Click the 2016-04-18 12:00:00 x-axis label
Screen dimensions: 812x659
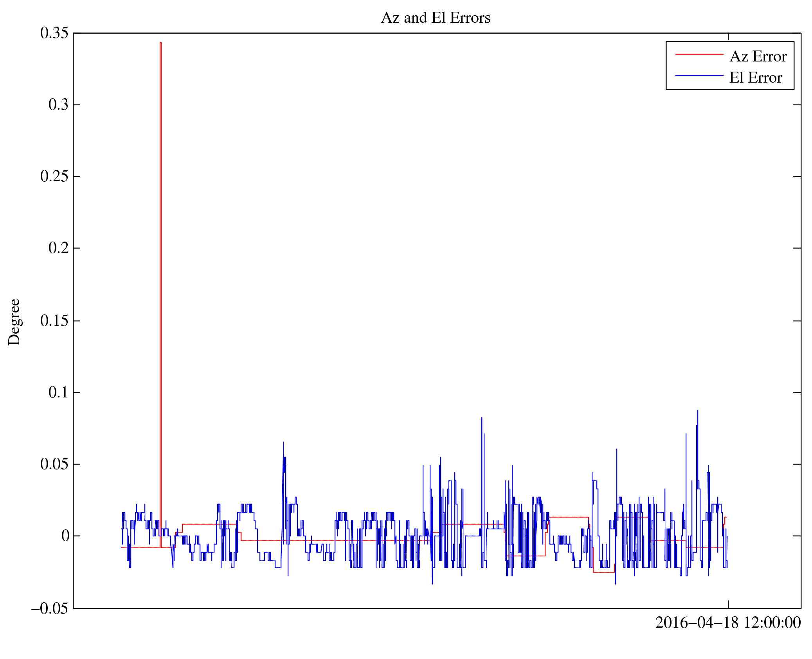[728, 623]
